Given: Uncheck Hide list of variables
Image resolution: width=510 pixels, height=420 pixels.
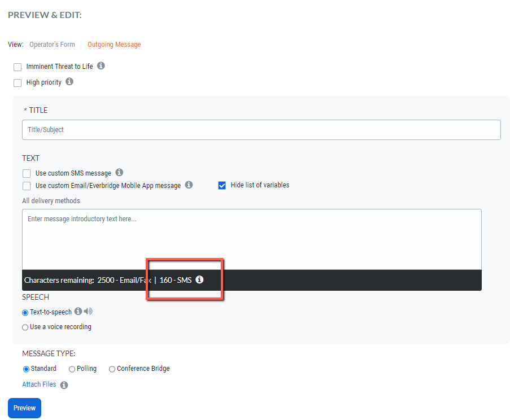Looking at the screenshot, I should [222, 185].
